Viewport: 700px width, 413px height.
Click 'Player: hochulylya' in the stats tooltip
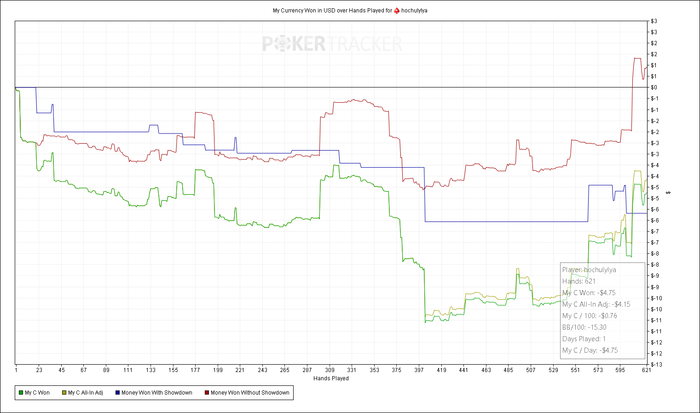coord(589,270)
